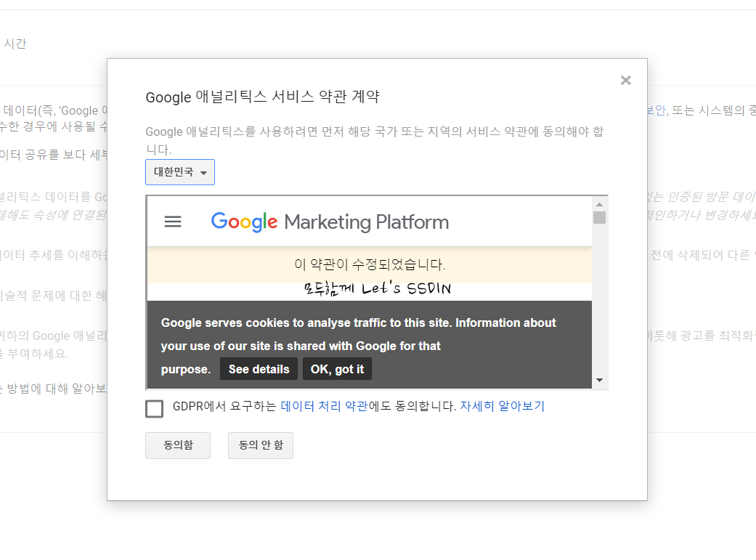
Task: Open the 대한민국 country dropdown
Action: (180, 172)
